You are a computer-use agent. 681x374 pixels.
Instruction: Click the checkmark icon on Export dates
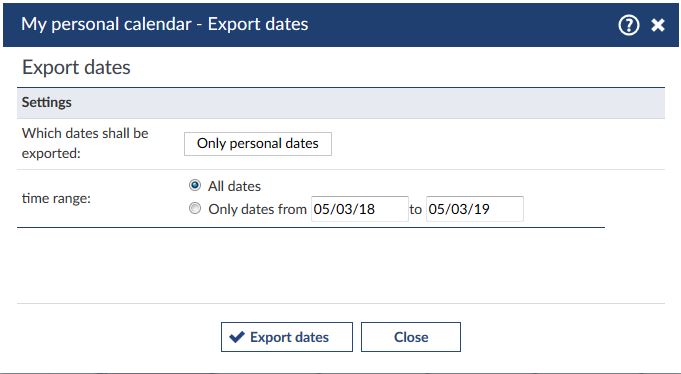tap(237, 337)
